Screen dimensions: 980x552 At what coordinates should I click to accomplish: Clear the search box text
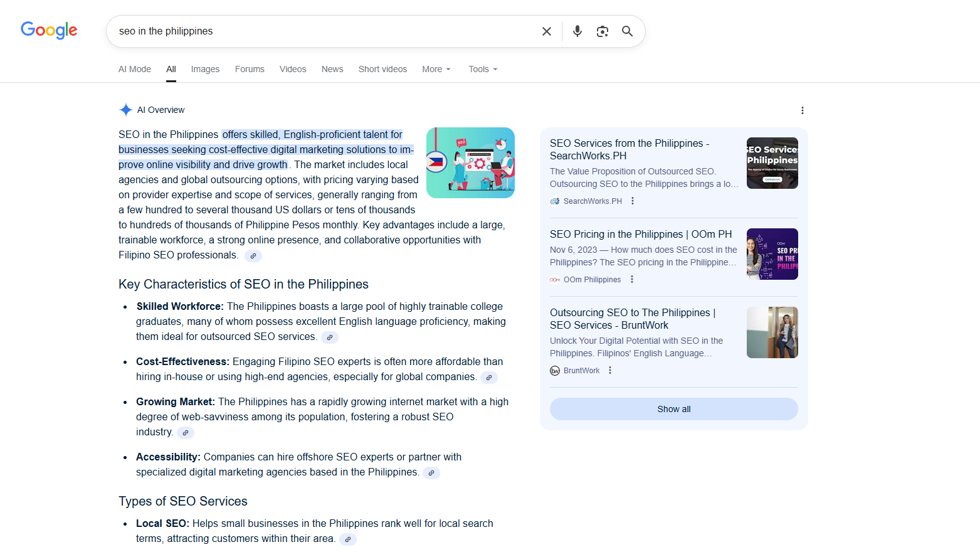(547, 31)
